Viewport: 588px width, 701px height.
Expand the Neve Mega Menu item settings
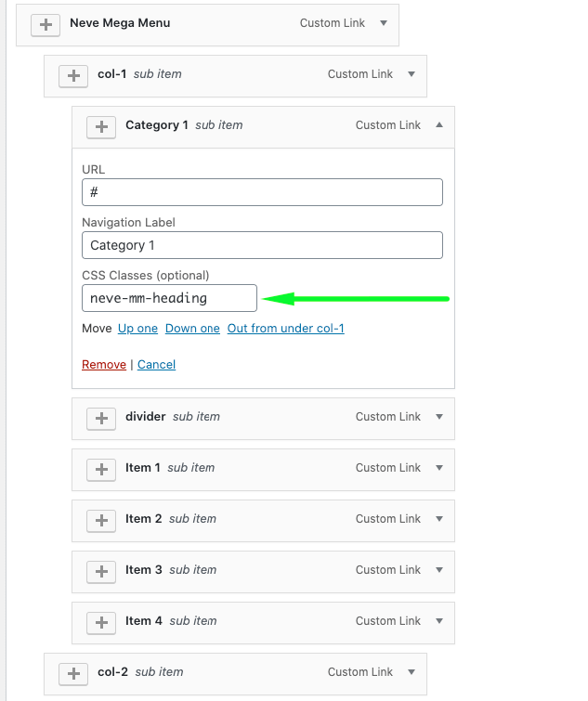[x=384, y=23]
